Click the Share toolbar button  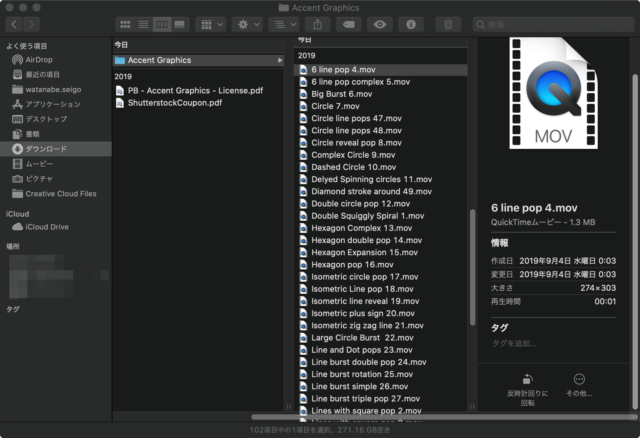pyautogui.click(x=318, y=24)
